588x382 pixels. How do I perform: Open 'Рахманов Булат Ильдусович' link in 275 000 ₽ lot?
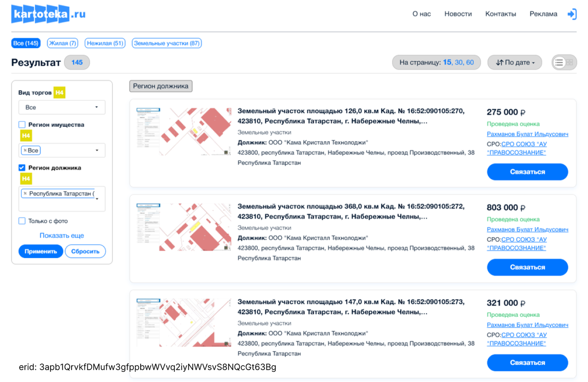coord(528,134)
